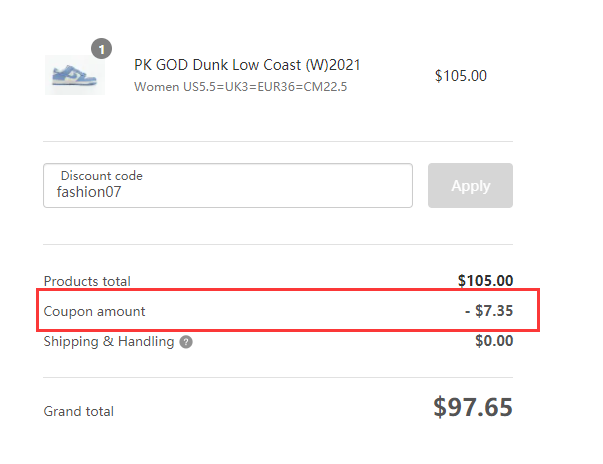The height and width of the screenshot is (464, 603).
Task: Click the quantity badge on the shoe thumbnail
Action: 102,49
